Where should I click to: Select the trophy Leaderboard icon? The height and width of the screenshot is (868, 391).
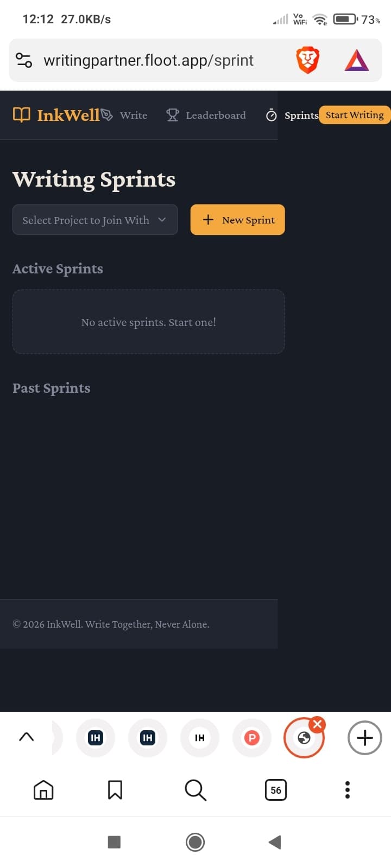[x=172, y=114]
